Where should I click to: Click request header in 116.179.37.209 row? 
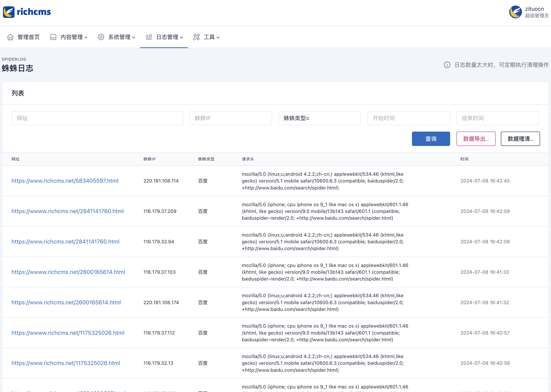click(x=325, y=211)
